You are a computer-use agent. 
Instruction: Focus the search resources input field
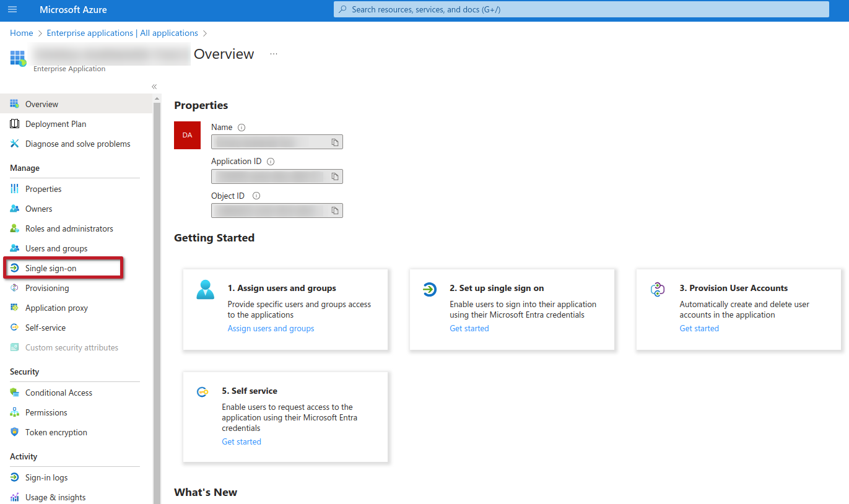582,9
